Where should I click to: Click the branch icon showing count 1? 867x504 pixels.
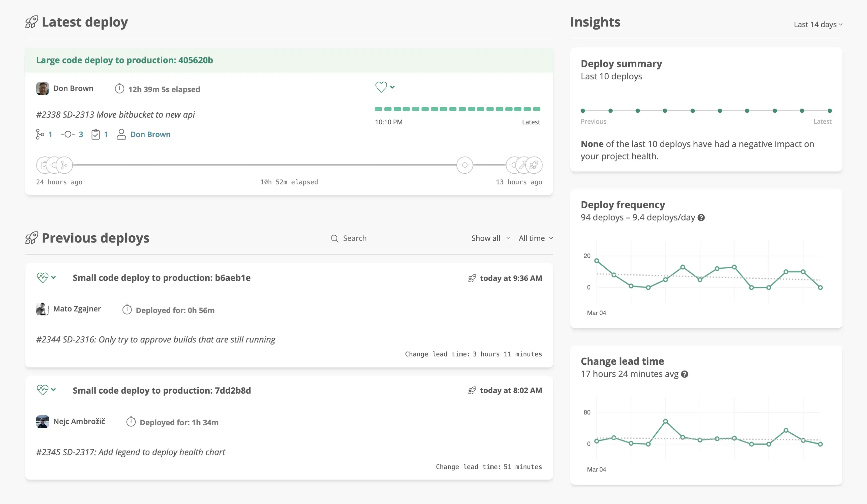pyautogui.click(x=40, y=134)
